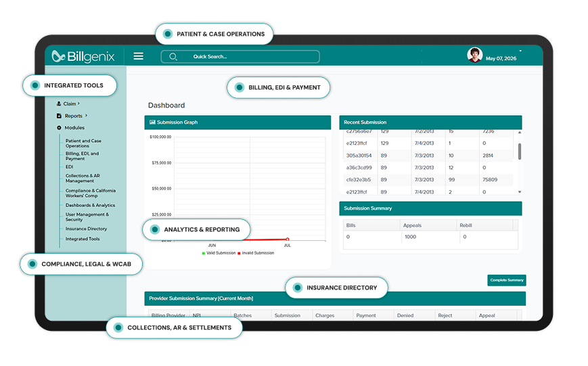
Task: Select the 305a30154 submission row ID
Action: (359, 156)
